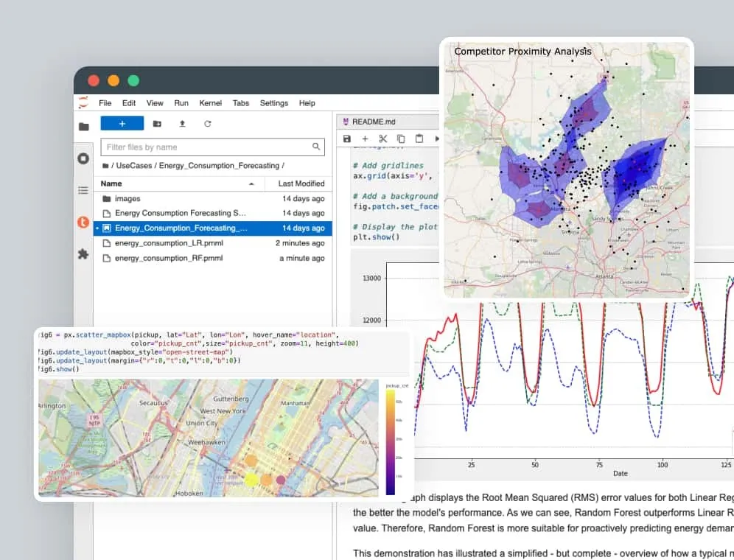Focus the Filter files by name field
The height and width of the screenshot is (560, 734).
[212, 147]
